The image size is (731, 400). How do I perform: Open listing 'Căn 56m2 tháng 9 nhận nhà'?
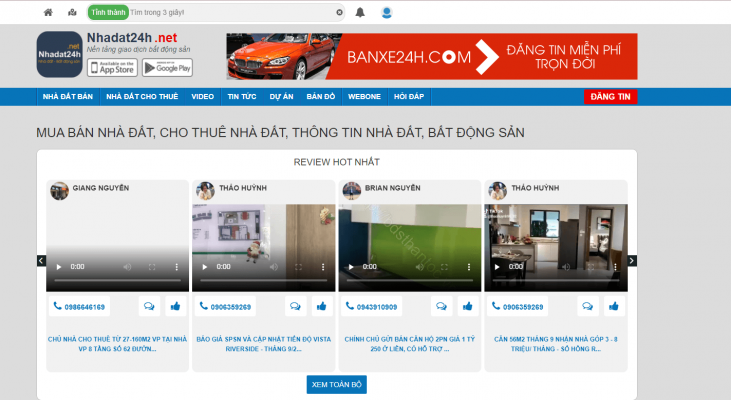tap(556, 344)
